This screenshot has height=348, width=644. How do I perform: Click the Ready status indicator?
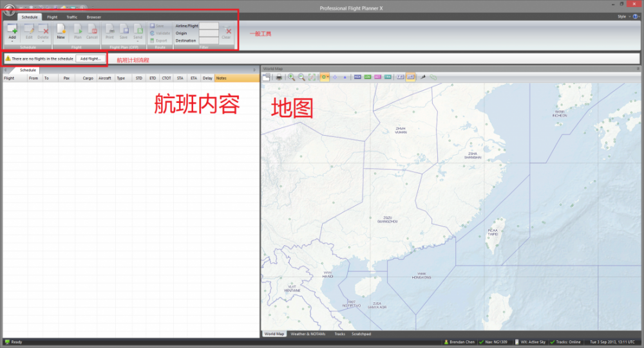pos(13,342)
